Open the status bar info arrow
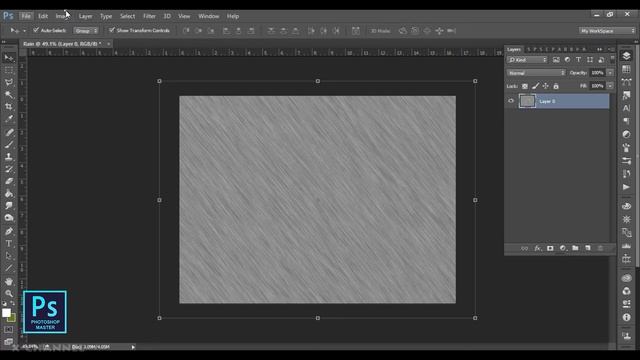The image size is (640, 360). click(x=133, y=347)
